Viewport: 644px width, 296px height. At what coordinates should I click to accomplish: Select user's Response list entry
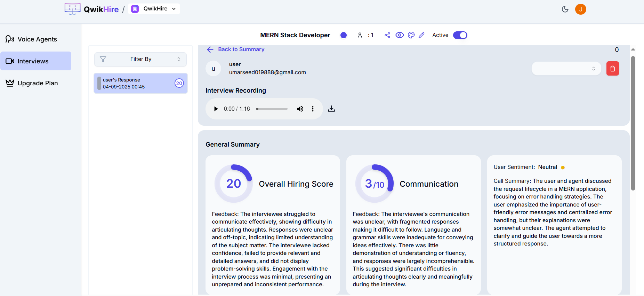[140, 83]
